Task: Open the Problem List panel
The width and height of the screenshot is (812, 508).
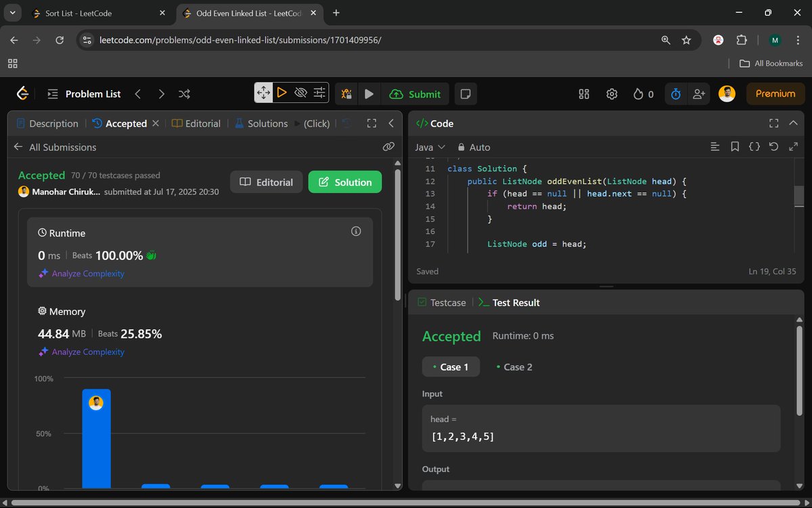Action: pos(83,94)
